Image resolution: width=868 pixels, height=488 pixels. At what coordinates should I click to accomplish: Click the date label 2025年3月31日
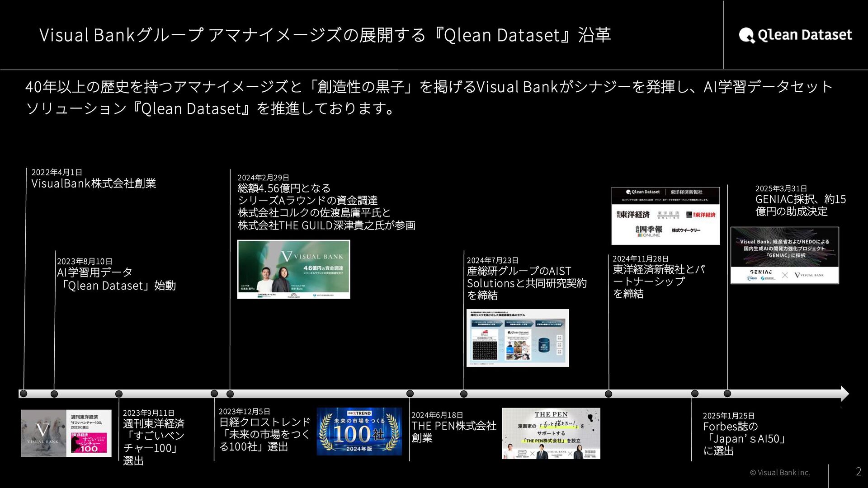point(781,188)
